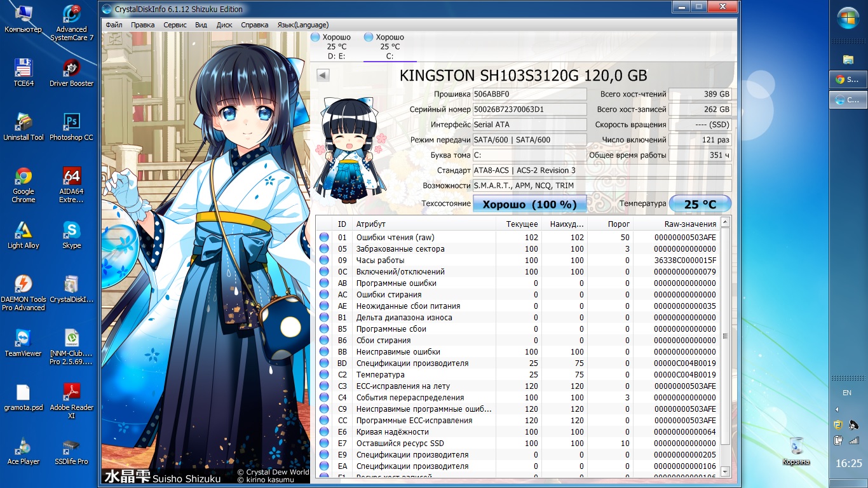
Task: Click the 16:25 taskbar clock
Action: point(849,463)
